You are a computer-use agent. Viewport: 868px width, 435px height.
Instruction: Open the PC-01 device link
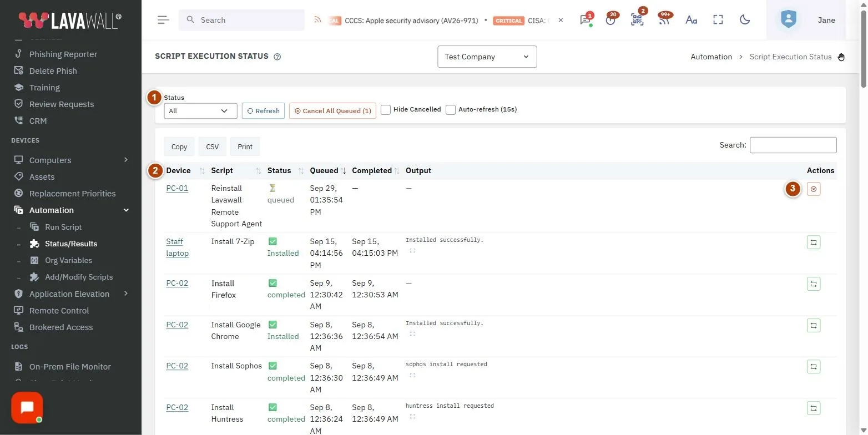point(177,188)
